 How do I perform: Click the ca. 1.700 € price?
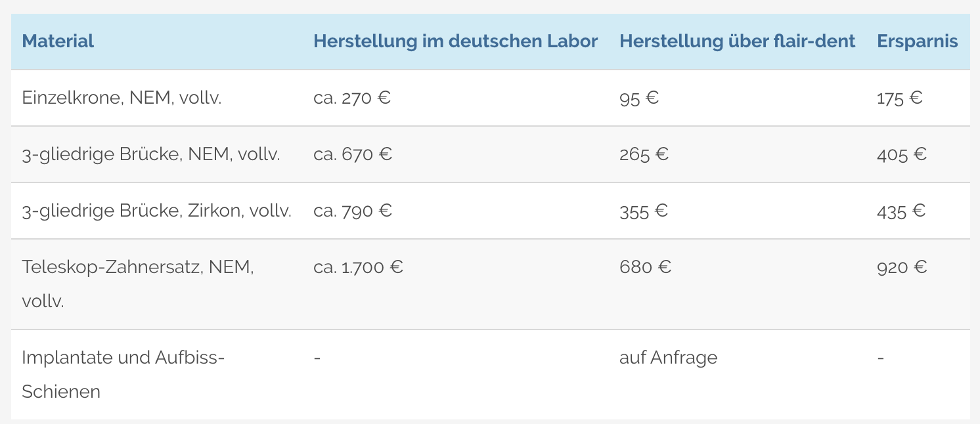[358, 267]
